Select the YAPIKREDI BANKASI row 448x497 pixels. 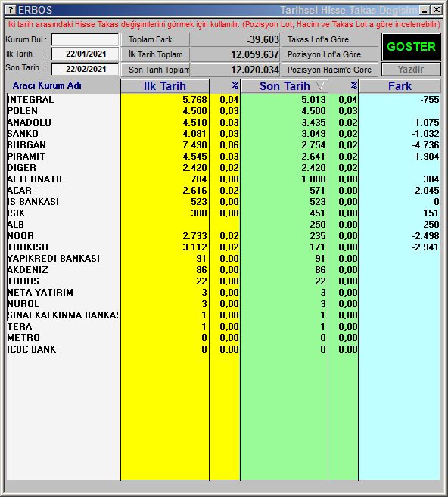[x=223, y=258]
